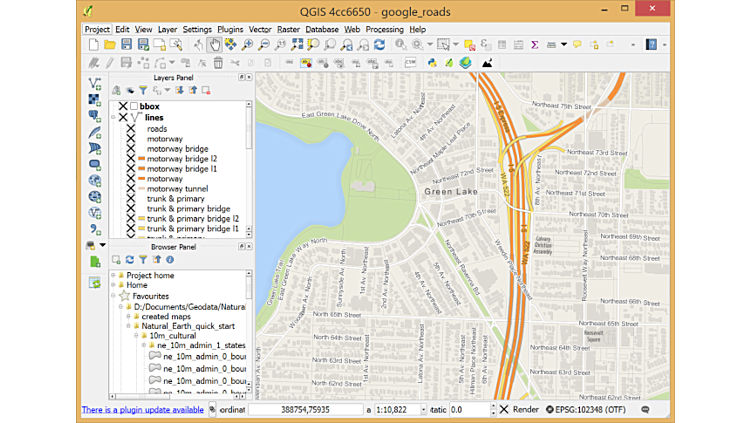The width and height of the screenshot is (752, 423).
Task: Click the orange motorway bridge l2 swatch
Action: (x=142, y=159)
